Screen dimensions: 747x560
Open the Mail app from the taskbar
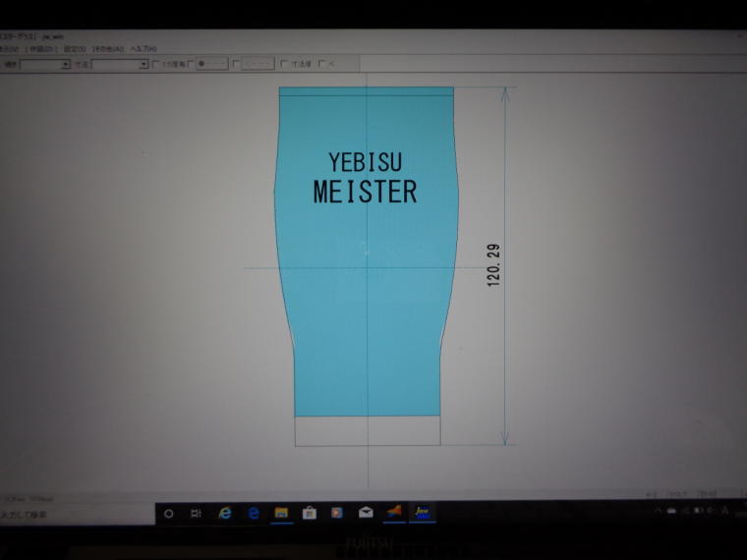pos(366,513)
